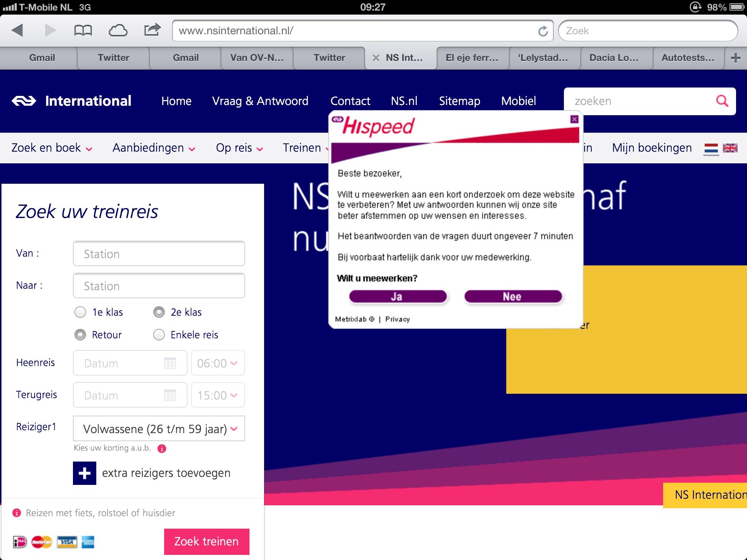Image resolution: width=747 pixels, height=560 pixels.
Task: Open the 06:00 Heenreis time dropdown
Action: coord(218,363)
